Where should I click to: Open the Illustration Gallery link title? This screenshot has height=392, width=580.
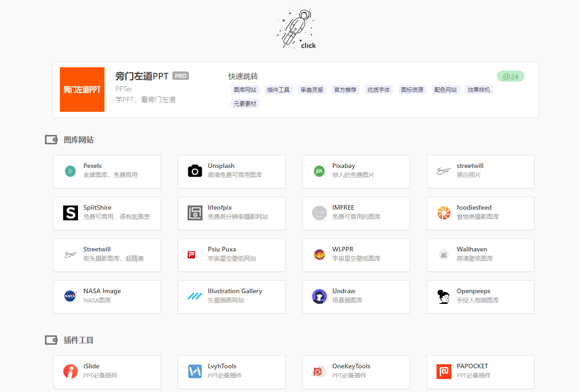pyautogui.click(x=235, y=291)
